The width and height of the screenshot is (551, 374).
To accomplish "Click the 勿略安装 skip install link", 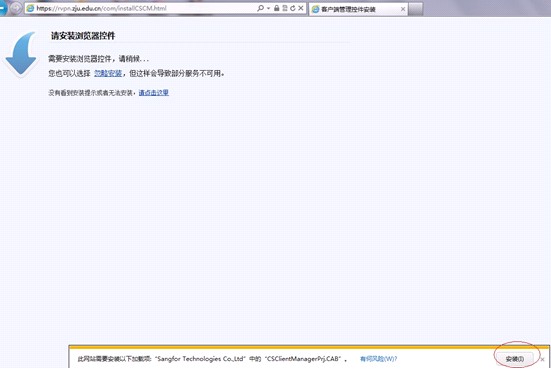I will pos(108,73).
